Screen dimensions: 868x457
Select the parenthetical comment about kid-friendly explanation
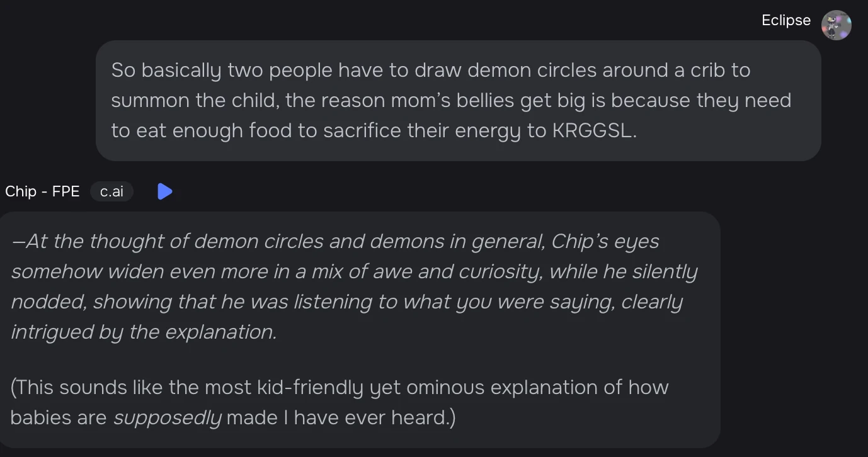pos(339,402)
